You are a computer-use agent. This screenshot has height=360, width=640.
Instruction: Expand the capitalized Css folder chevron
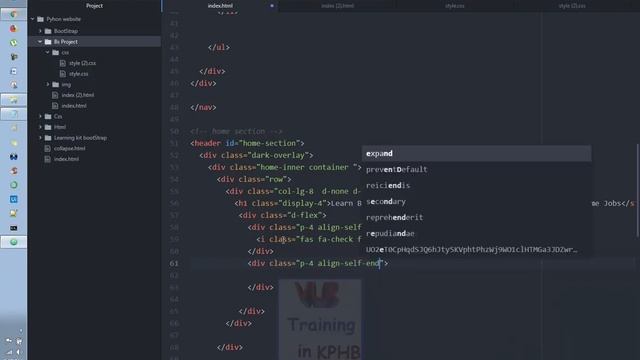coord(40,116)
